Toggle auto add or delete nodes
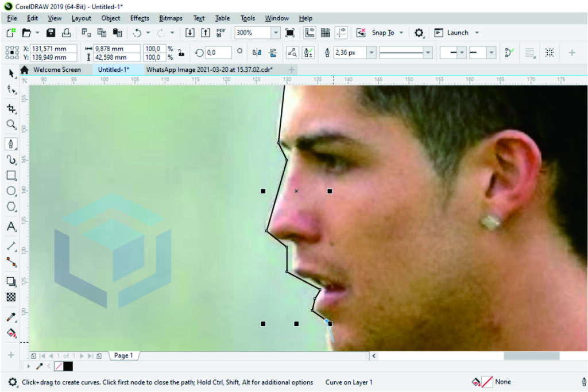The height and width of the screenshot is (392, 588). point(308,53)
